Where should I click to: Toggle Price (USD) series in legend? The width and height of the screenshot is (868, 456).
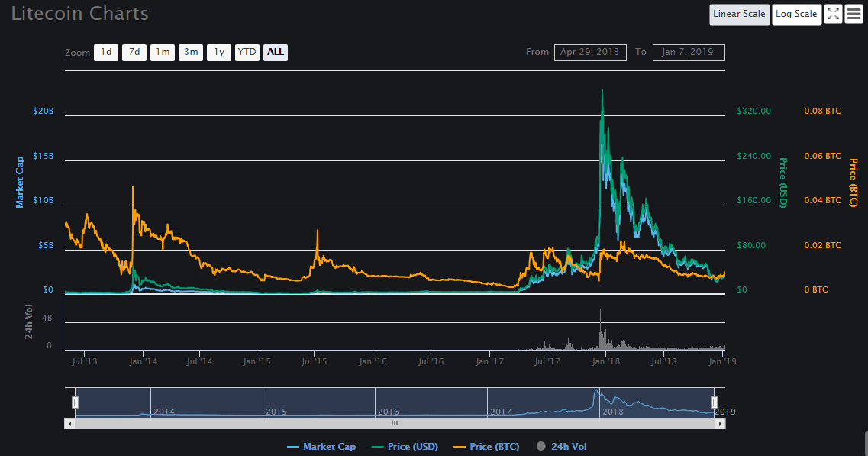pyautogui.click(x=409, y=447)
